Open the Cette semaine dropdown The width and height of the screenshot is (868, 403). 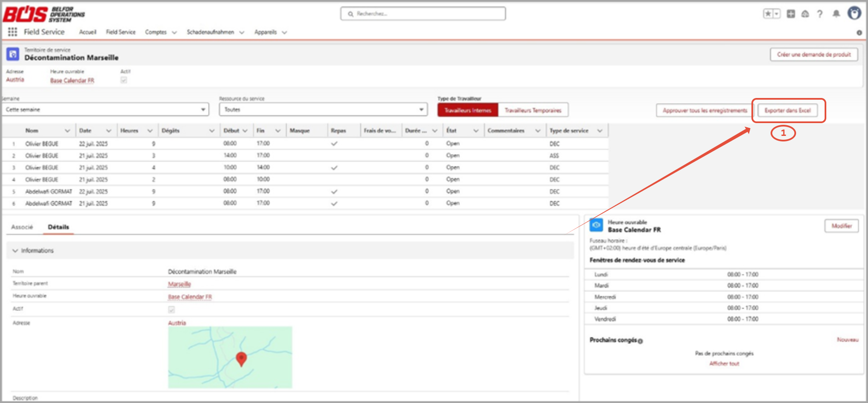(106, 109)
